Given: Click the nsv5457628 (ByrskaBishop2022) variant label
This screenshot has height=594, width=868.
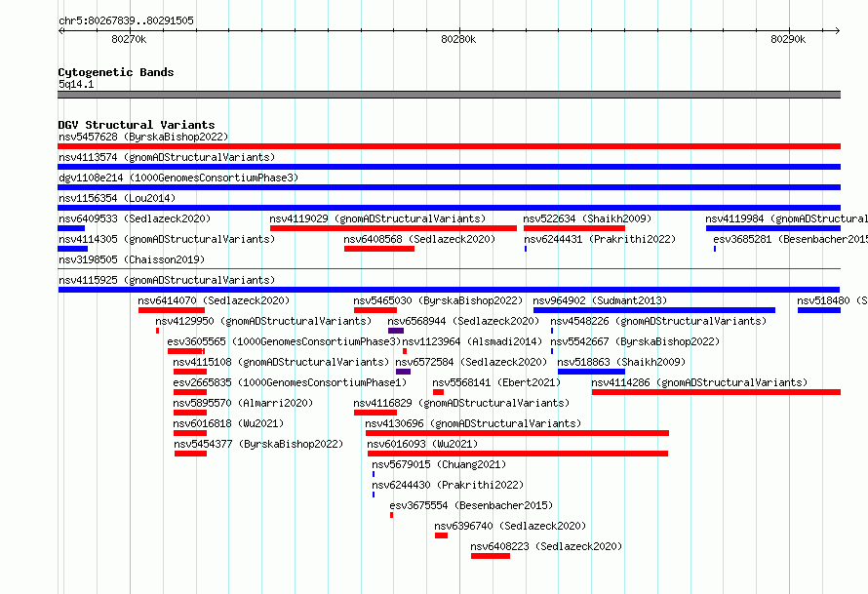Looking at the screenshot, I should coord(143,137).
